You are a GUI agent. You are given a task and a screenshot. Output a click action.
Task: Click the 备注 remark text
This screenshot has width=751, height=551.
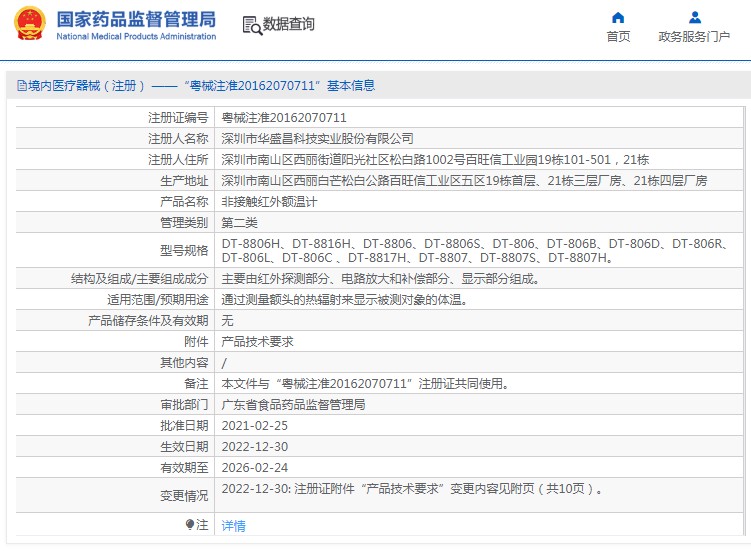pyautogui.click(x=365, y=384)
